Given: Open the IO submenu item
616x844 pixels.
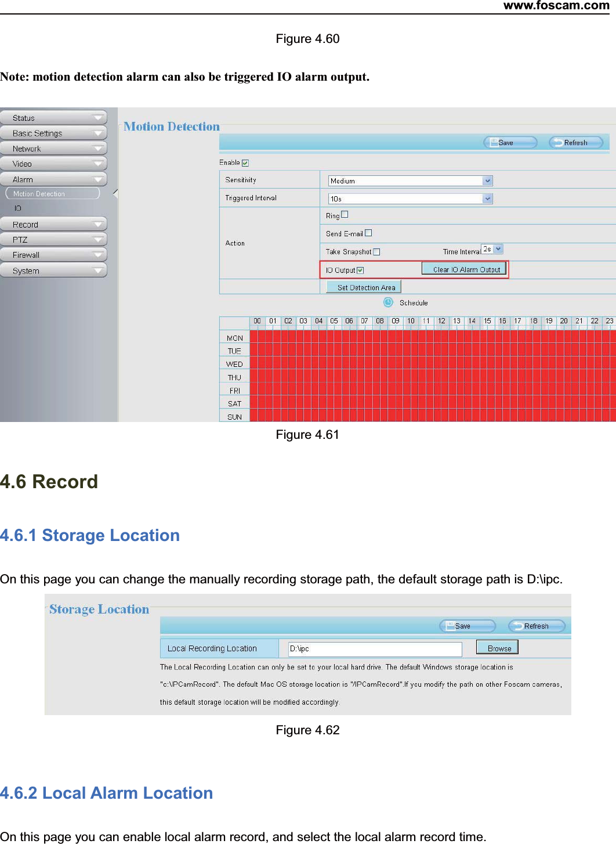Looking at the screenshot, I should (x=18, y=208).
